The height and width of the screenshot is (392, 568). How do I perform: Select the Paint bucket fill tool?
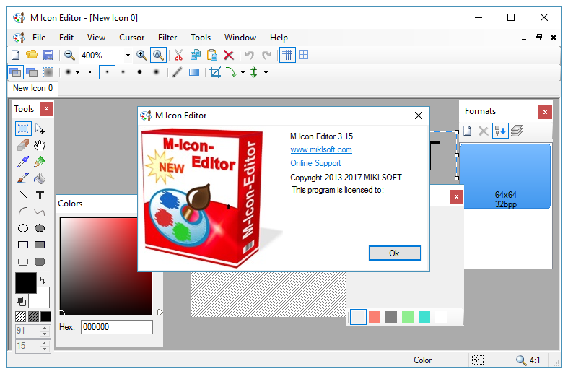click(x=40, y=178)
